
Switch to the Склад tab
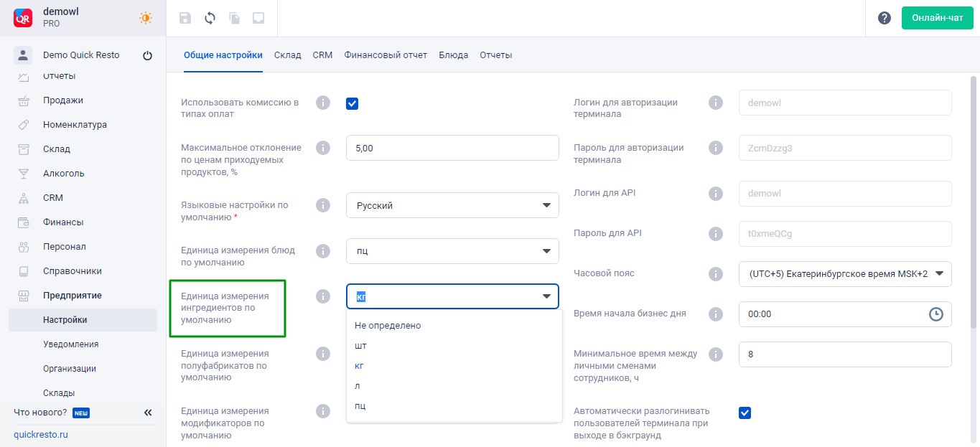pos(288,55)
